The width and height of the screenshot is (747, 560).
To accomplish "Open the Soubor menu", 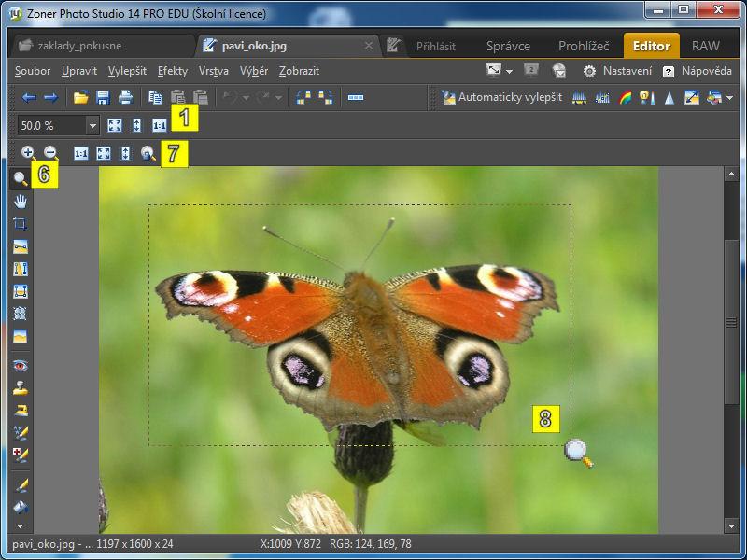I will pyautogui.click(x=33, y=71).
